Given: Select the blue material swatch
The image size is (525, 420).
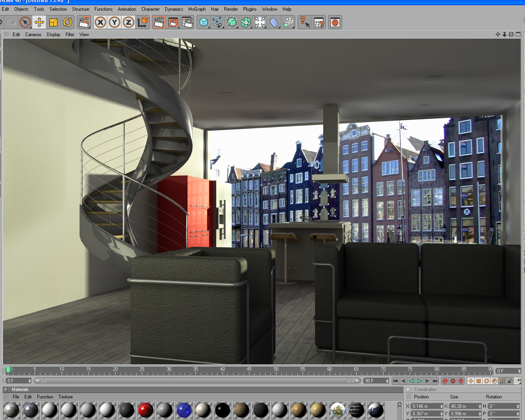Looking at the screenshot, I should pyautogui.click(x=184, y=410).
